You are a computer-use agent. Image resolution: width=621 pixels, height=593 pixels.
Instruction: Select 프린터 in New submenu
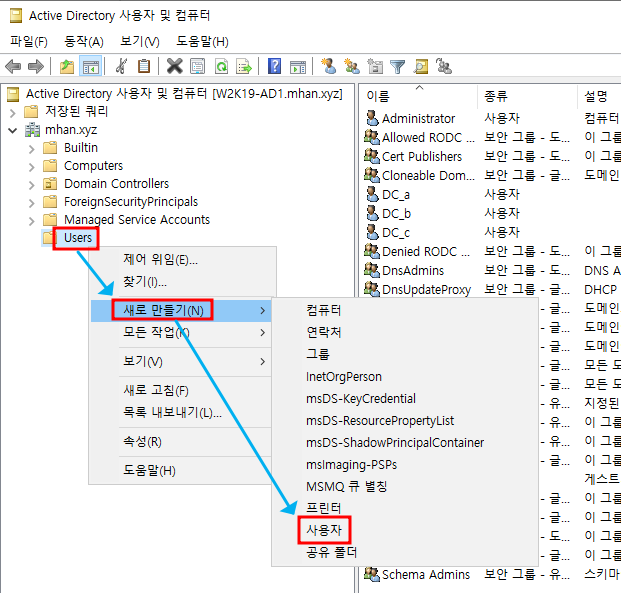pyautogui.click(x=405, y=508)
